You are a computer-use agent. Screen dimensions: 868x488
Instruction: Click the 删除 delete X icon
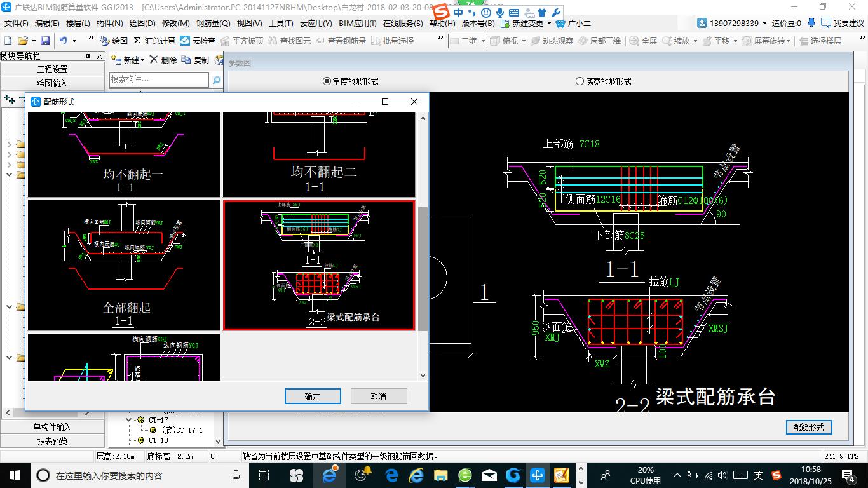tap(154, 60)
